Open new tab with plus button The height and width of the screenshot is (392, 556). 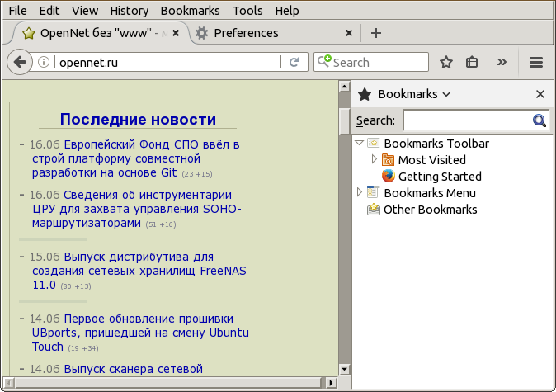pyautogui.click(x=375, y=33)
